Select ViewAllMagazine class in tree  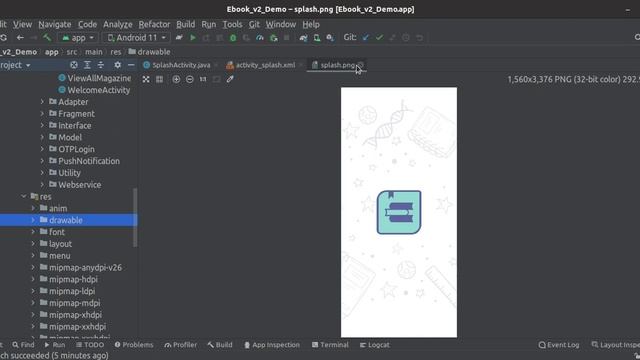(x=95, y=78)
